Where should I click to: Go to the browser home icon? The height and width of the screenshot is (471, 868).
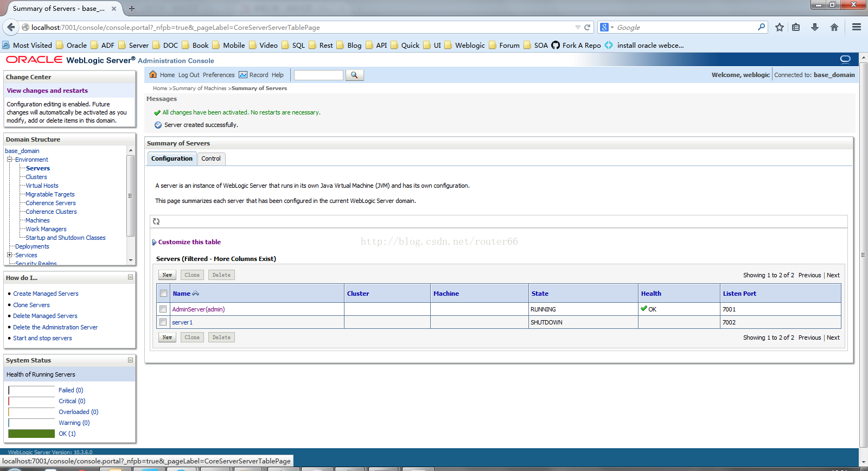(834, 27)
